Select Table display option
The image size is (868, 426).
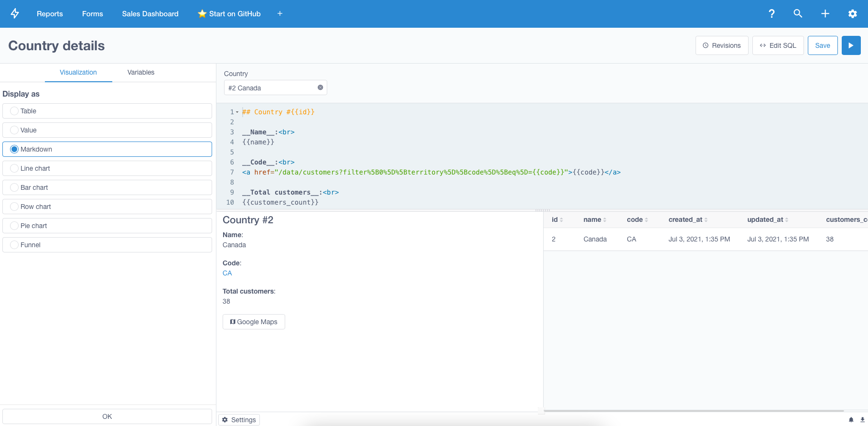point(107,111)
